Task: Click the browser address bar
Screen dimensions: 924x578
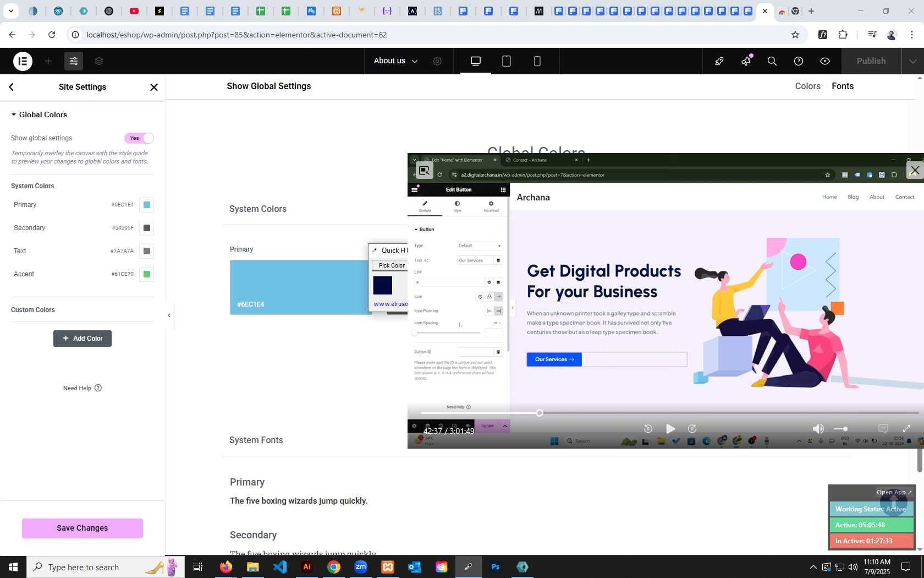Action: (429, 35)
